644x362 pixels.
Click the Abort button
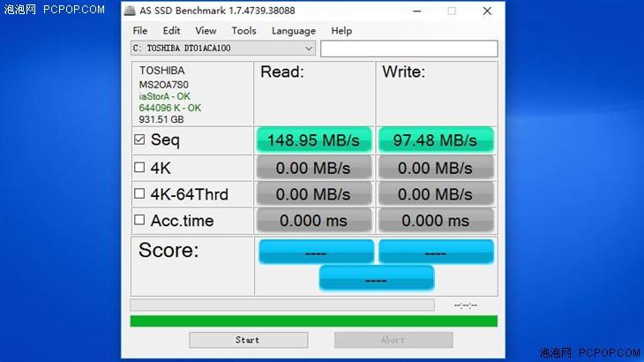click(393, 340)
